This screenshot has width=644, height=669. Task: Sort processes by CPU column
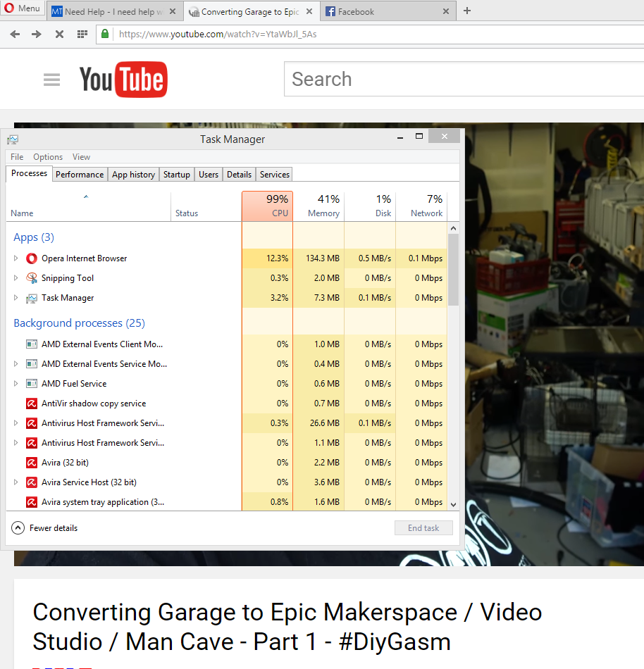point(268,206)
